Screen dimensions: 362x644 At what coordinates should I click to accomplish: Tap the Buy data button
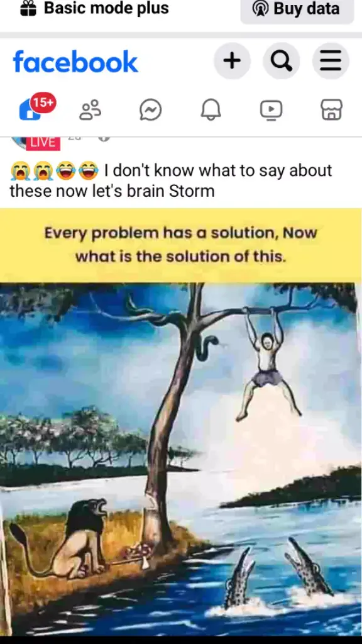(x=297, y=9)
